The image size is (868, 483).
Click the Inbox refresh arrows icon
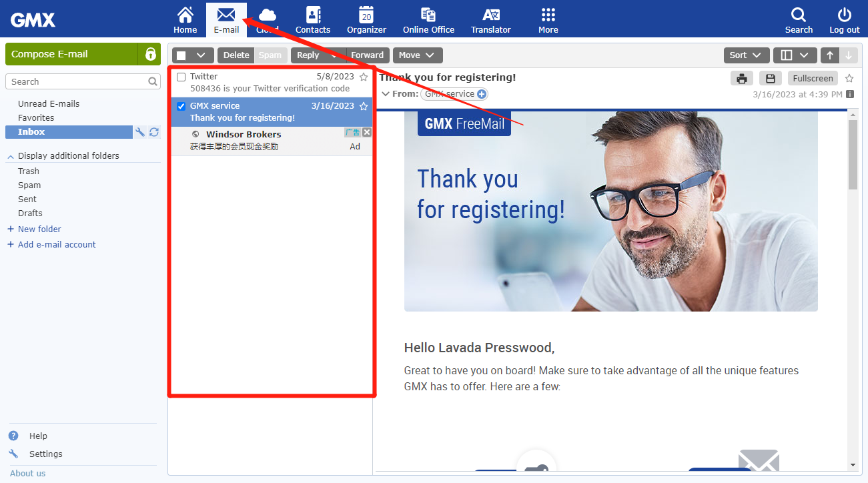(x=154, y=132)
